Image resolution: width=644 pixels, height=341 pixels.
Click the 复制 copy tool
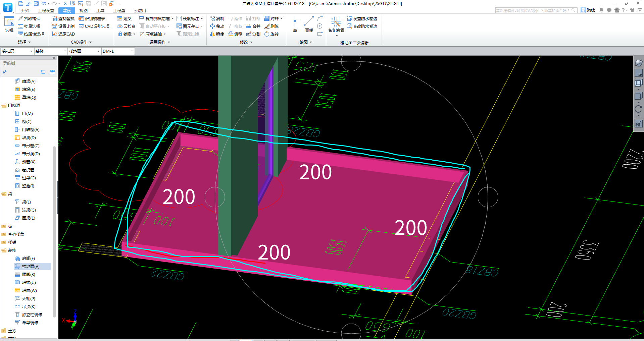click(217, 18)
